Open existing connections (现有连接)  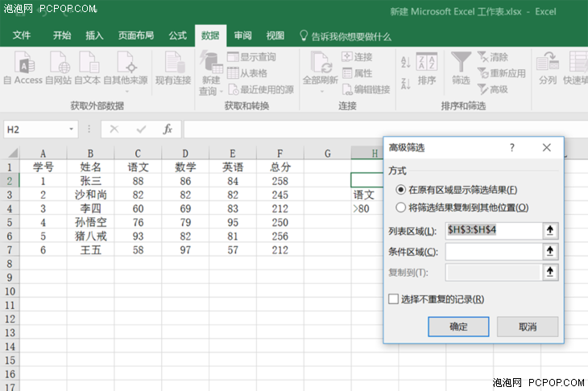[x=173, y=68]
